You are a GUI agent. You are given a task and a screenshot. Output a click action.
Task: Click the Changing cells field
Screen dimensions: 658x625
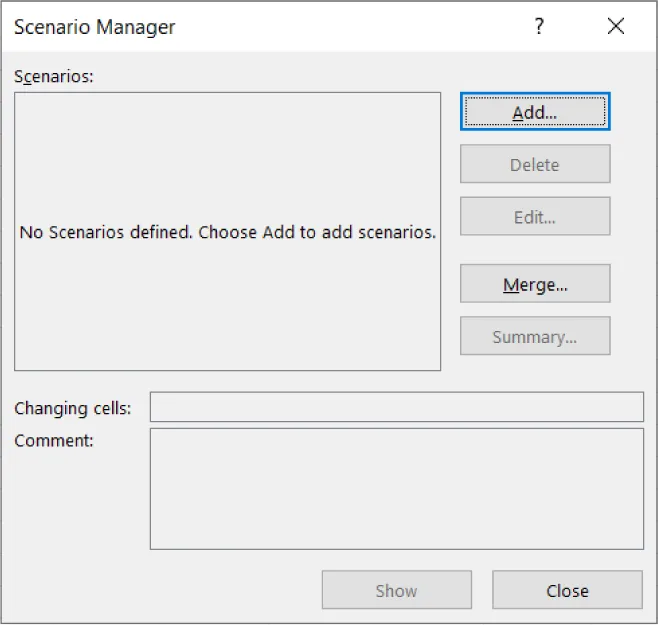click(x=396, y=407)
